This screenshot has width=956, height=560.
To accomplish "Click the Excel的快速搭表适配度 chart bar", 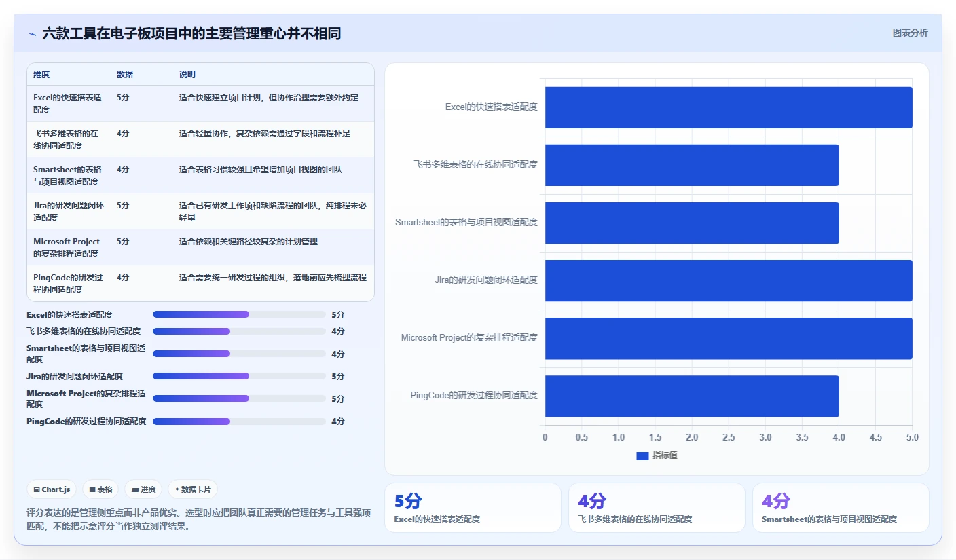I will [729, 107].
